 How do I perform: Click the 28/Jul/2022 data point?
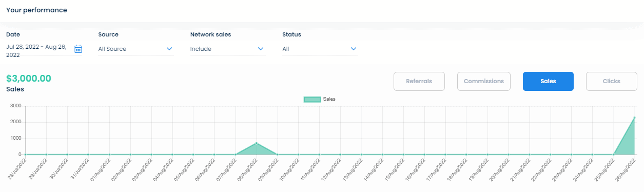tap(26, 155)
